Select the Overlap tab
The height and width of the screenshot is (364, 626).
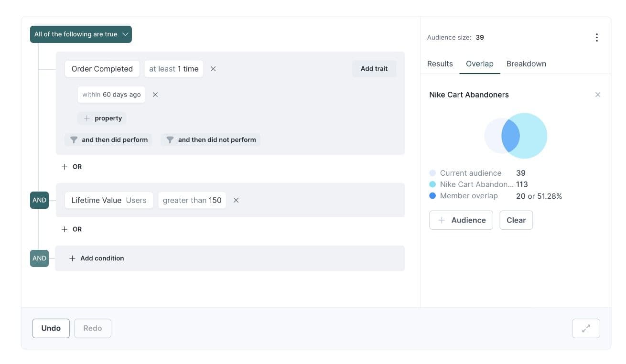tap(480, 64)
